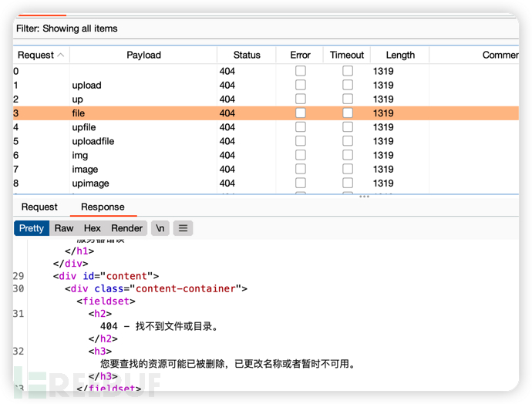Switch to the Request tab
Screen dimensions: 532x404
coord(39,207)
